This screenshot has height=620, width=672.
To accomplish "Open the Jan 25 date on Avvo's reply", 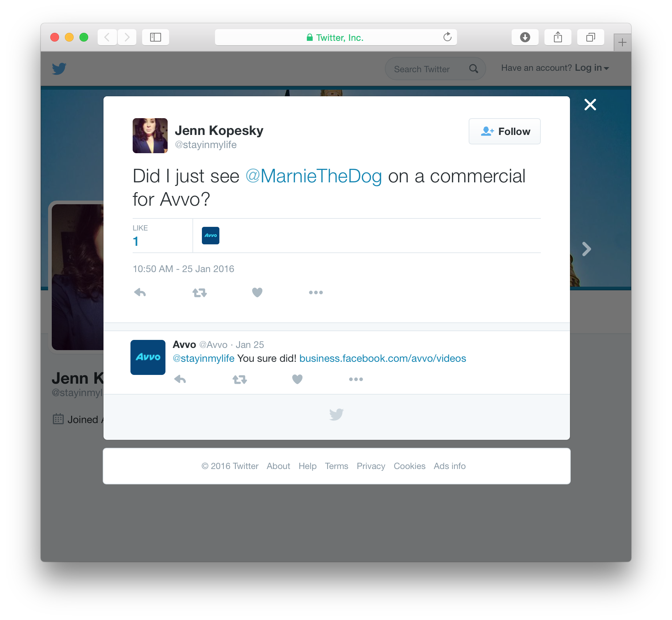I will [x=250, y=345].
